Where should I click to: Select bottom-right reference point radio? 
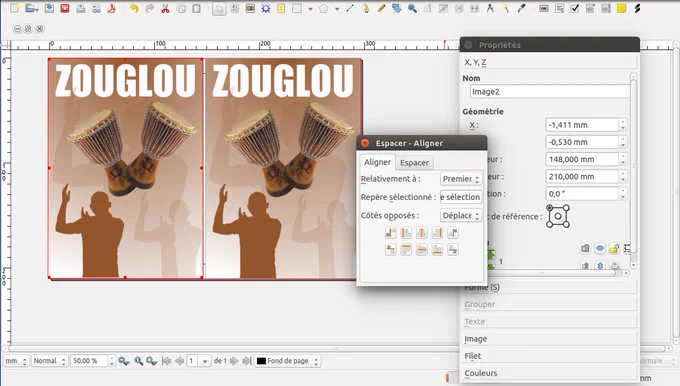click(566, 225)
